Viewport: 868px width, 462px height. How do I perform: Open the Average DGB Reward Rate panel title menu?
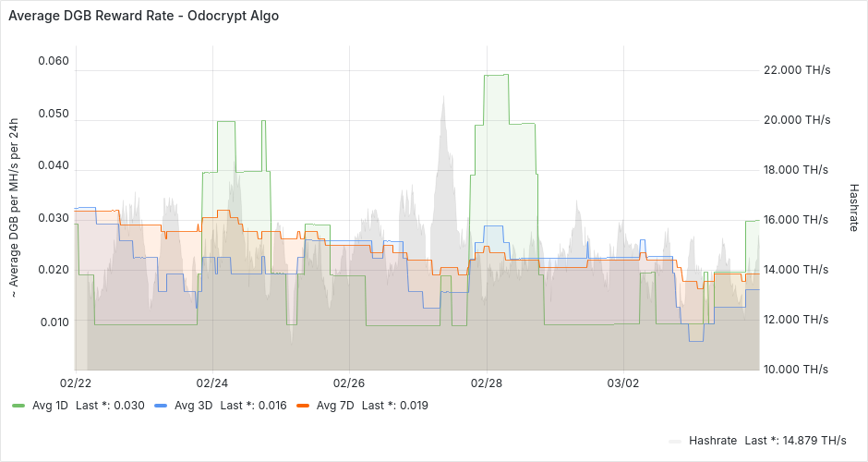(143, 16)
